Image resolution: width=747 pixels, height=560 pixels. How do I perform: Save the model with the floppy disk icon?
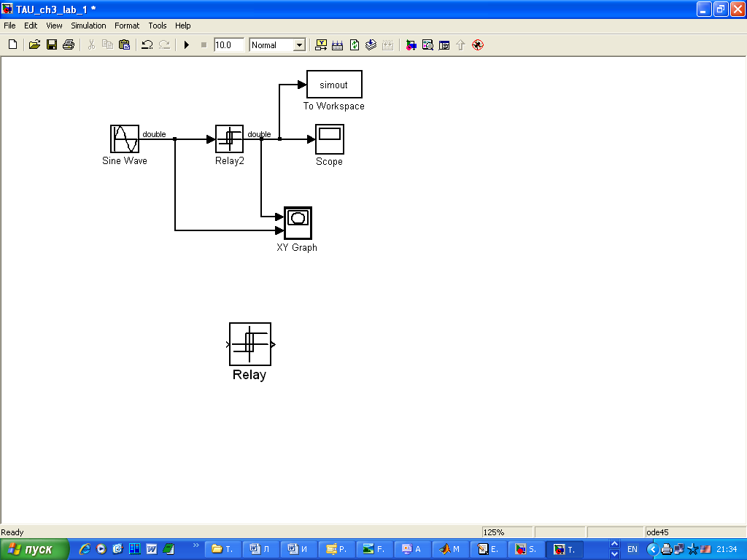click(52, 44)
